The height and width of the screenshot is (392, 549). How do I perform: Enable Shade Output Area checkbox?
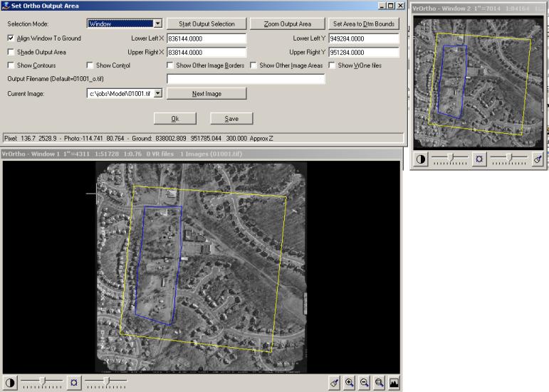pyautogui.click(x=11, y=52)
